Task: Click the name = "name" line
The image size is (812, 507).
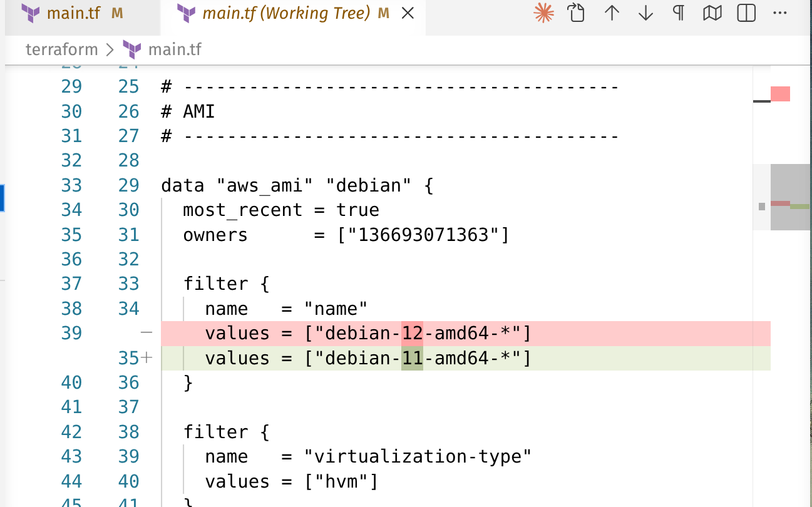Action: coord(286,309)
